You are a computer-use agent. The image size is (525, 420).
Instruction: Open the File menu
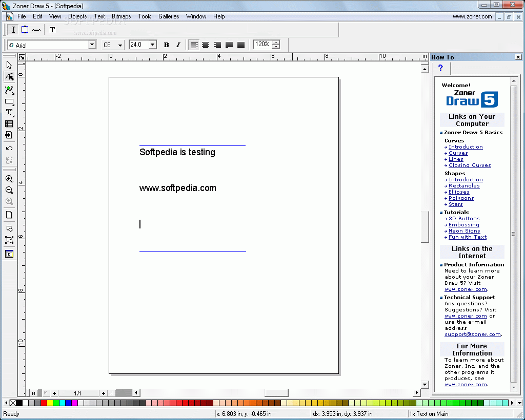click(x=22, y=16)
